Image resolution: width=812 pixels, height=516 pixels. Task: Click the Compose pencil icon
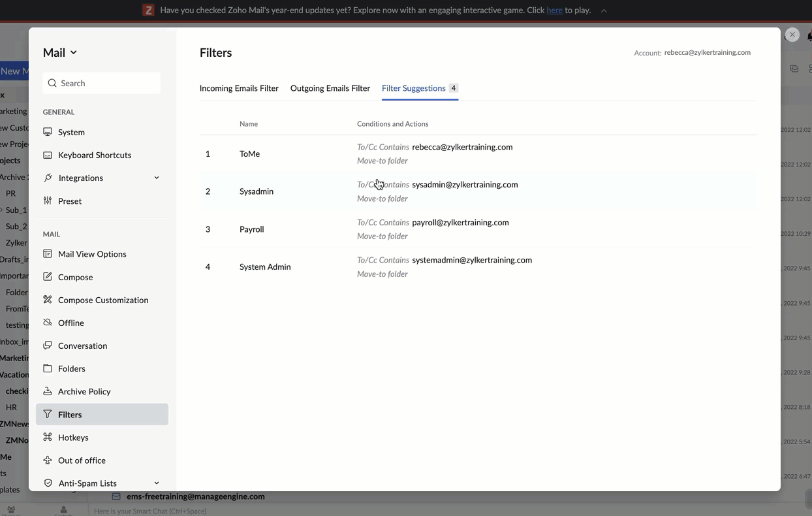(x=48, y=277)
